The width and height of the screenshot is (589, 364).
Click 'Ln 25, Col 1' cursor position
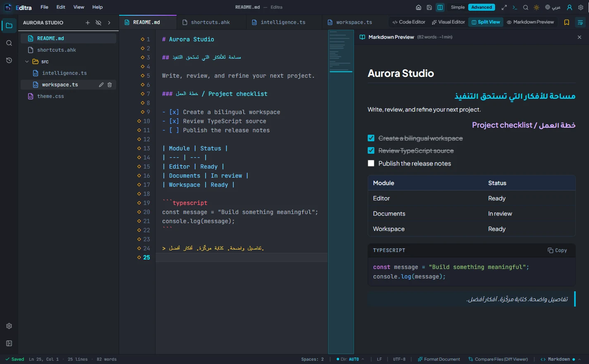pos(44,359)
